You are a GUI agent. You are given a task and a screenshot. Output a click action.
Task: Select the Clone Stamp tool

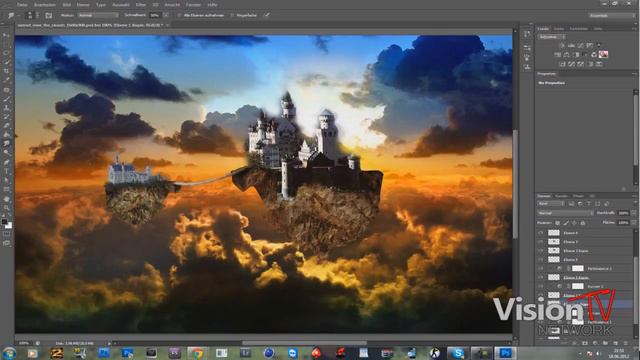coord(7,108)
